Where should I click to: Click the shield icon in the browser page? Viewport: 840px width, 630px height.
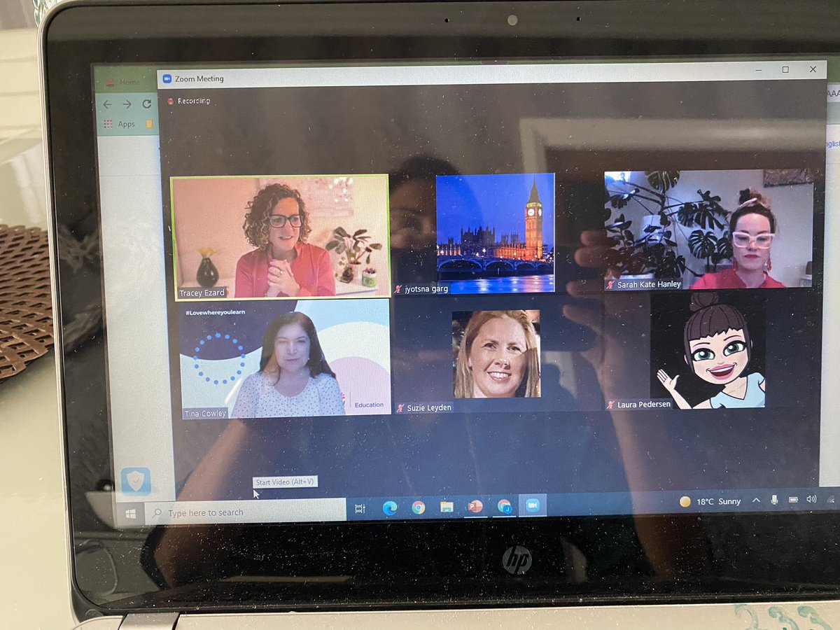coord(136,482)
